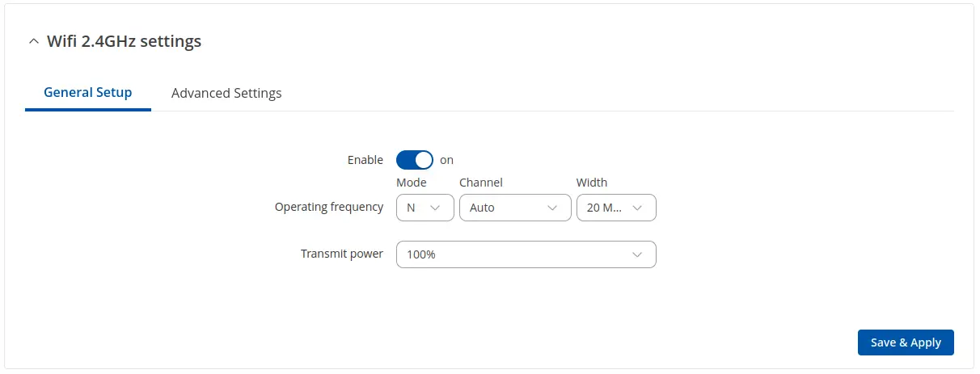This screenshot has height=374, width=980.
Task: Click the Width column header label
Action: coord(592,183)
